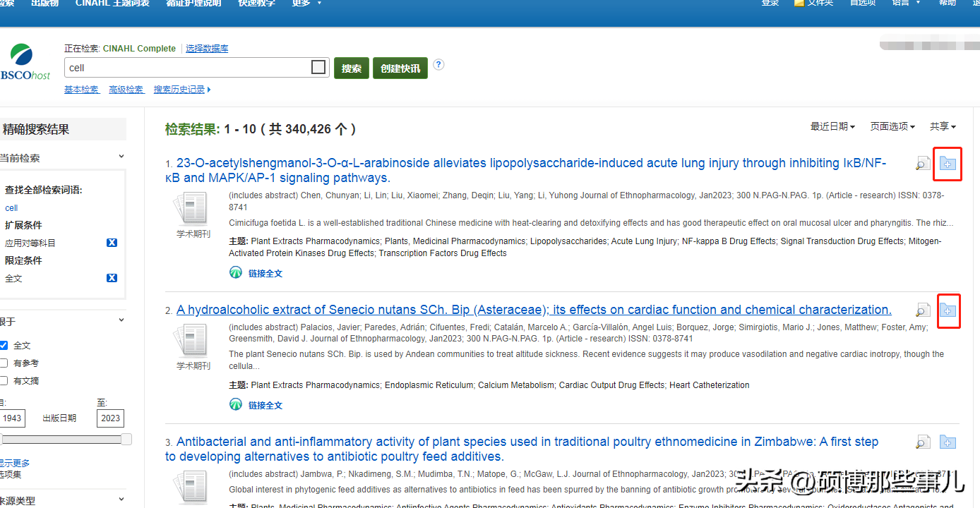
Task: Remove the 应用对等科目 expander with X
Action: click(112, 243)
